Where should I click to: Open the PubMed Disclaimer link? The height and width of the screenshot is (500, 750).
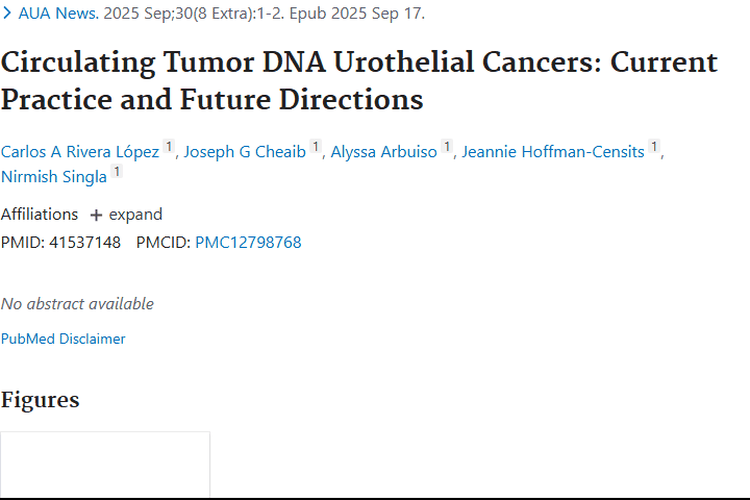pos(63,339)
